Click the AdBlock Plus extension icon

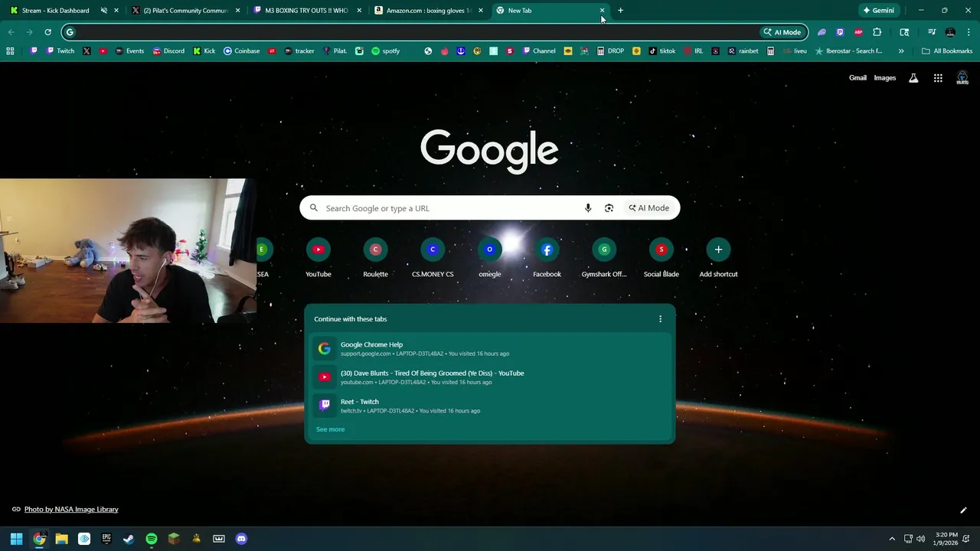coord(858,32)
